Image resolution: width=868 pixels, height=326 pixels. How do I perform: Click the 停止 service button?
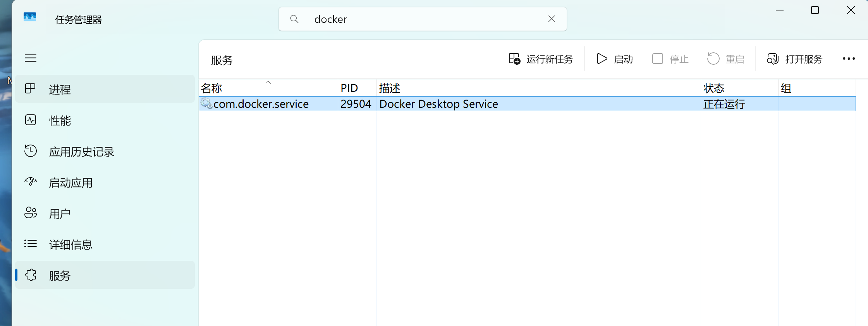tap(670, 59)
